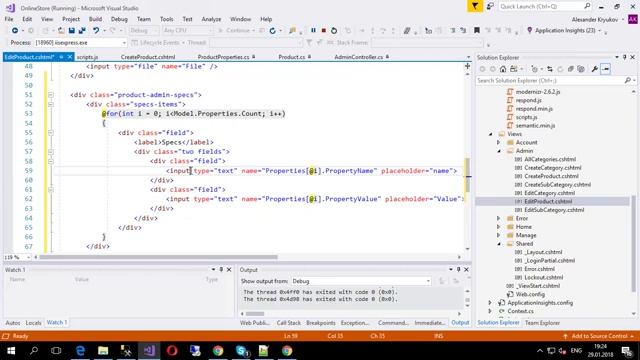Toggle Solution Explorer preview selected items
Screen dimensions: 640x360
[605, 69]
